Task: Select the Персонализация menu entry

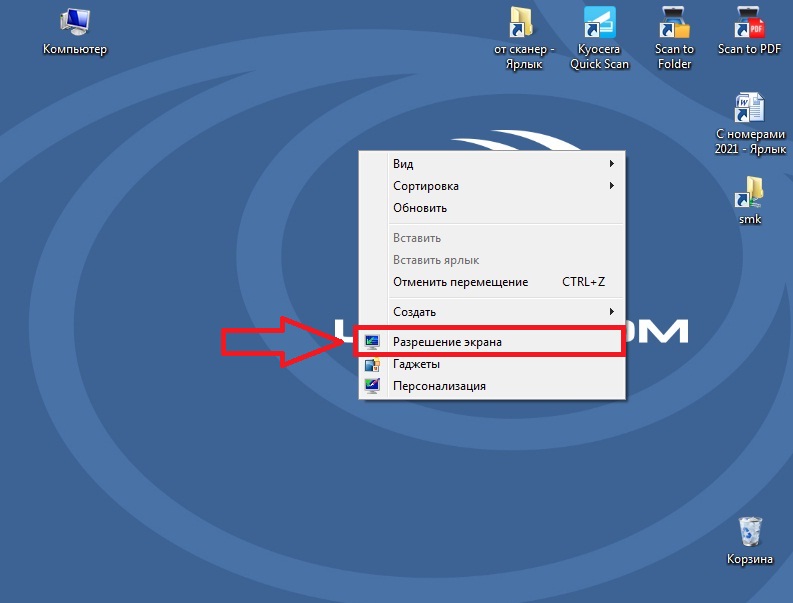Action: (x=439, y=386)
